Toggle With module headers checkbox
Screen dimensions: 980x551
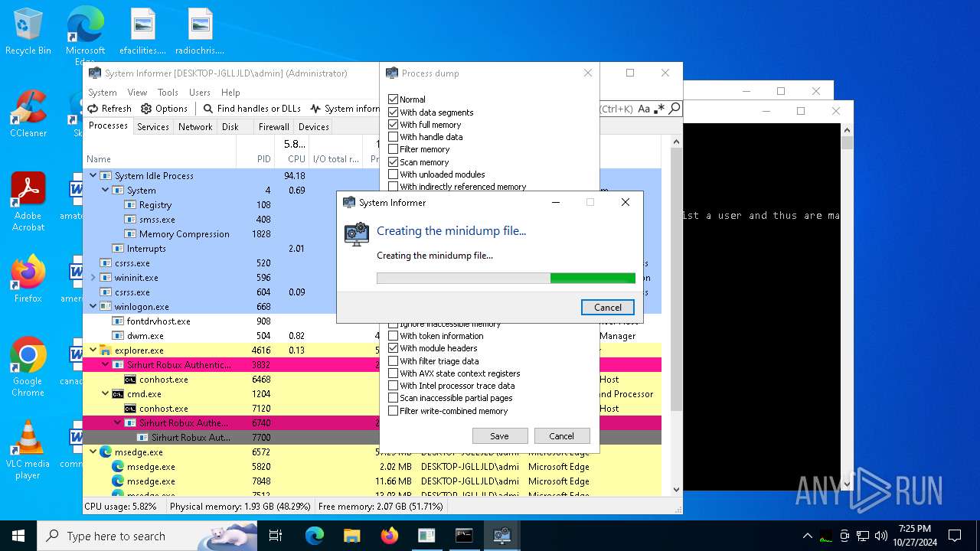tap(393, 348)
